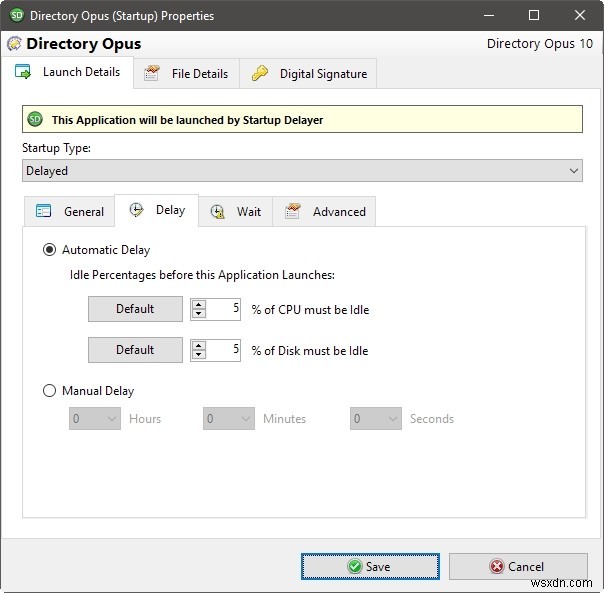The image size is (604, 593).
Task: Open the Hours dropdown
Action: (x=95, y=418)
